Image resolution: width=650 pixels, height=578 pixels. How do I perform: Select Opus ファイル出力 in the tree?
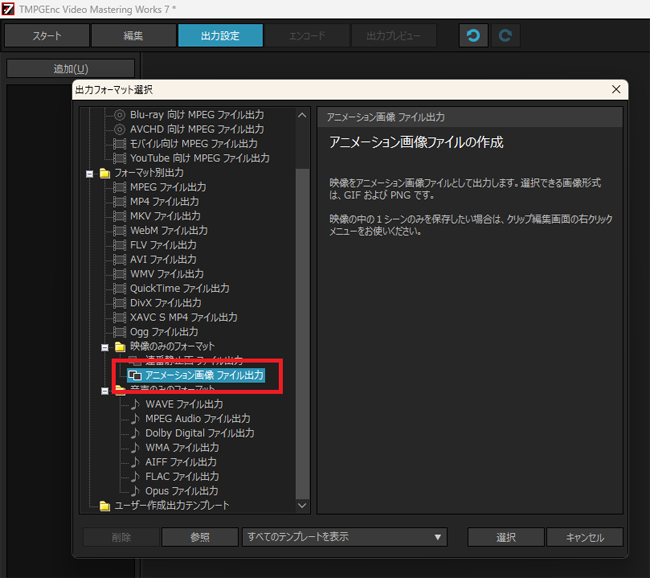click(x=182, y=491)
